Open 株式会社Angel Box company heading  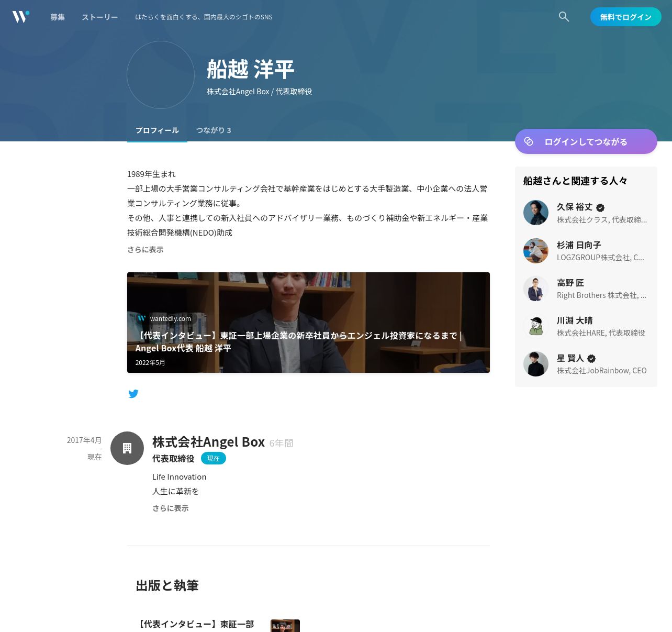point(208,442)
